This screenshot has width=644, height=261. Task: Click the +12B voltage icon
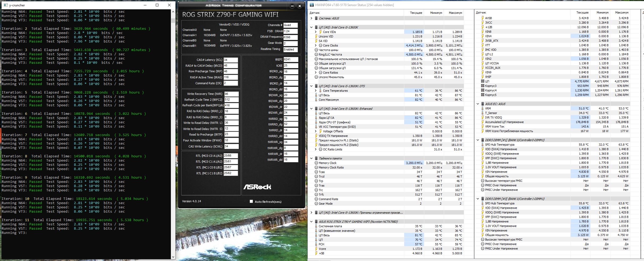[483, 27]
